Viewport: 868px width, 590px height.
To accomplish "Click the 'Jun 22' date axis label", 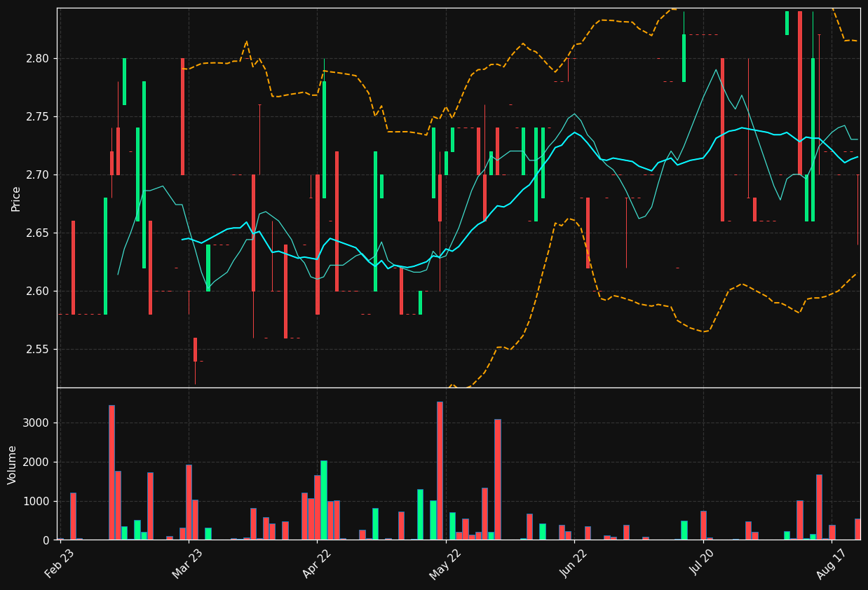I will [x=574, y=563].
